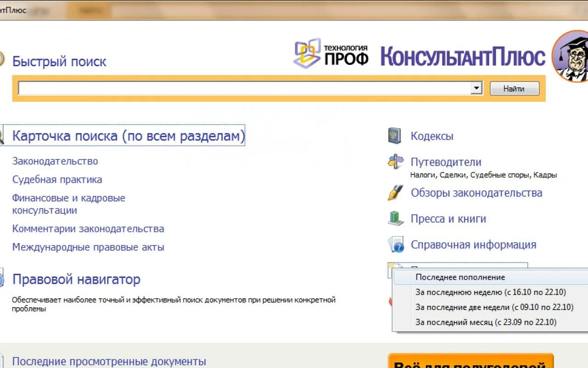The image size is (588, 368).
Task: Open the Путеводители link
Action: click(446, 162)
